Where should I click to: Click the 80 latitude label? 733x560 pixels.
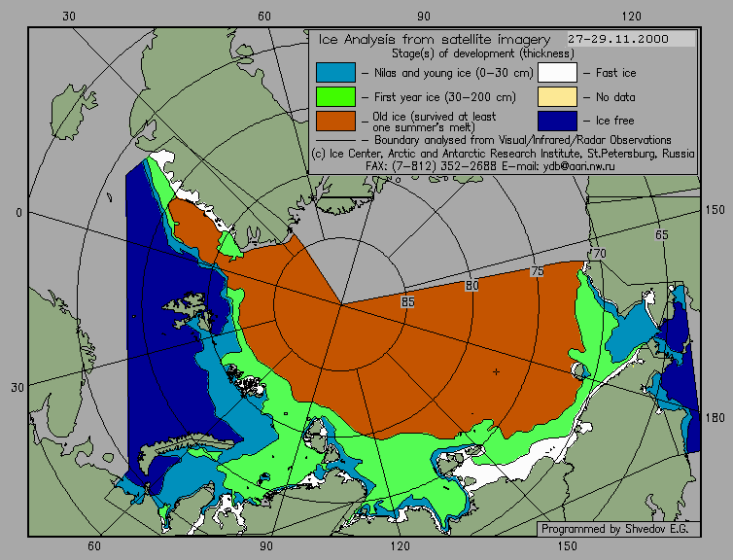(471, 286)
